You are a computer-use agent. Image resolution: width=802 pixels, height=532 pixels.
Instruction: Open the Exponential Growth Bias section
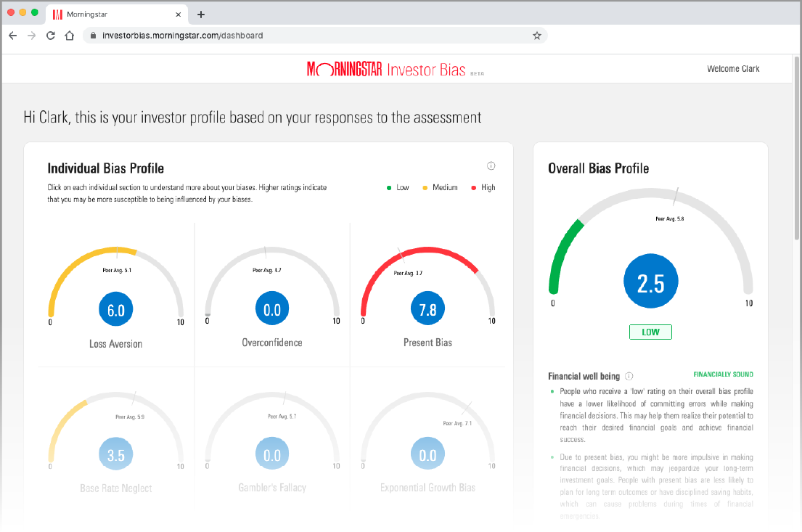[x=427, y=487]
